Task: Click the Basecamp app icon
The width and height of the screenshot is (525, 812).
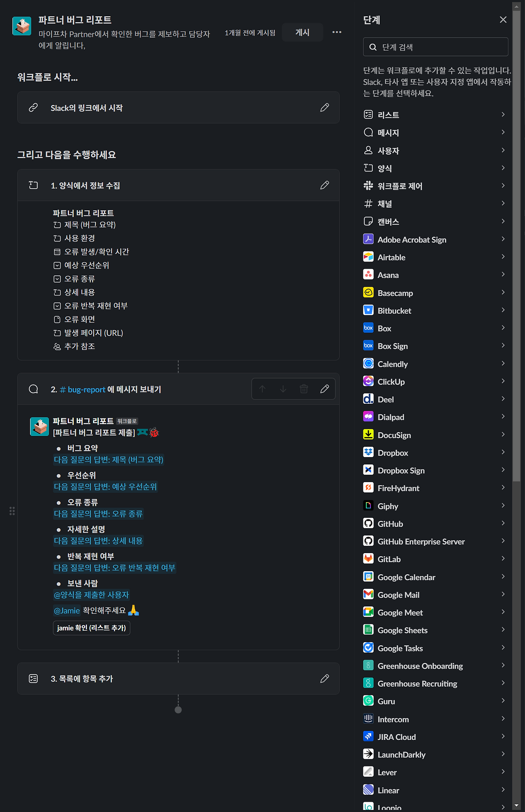Action: (368, 292)
